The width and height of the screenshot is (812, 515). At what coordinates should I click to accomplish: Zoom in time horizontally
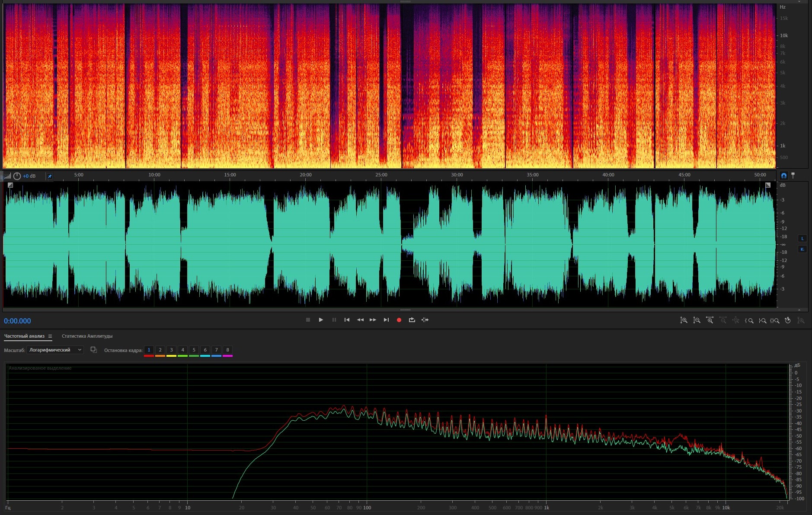pos(710,320)
